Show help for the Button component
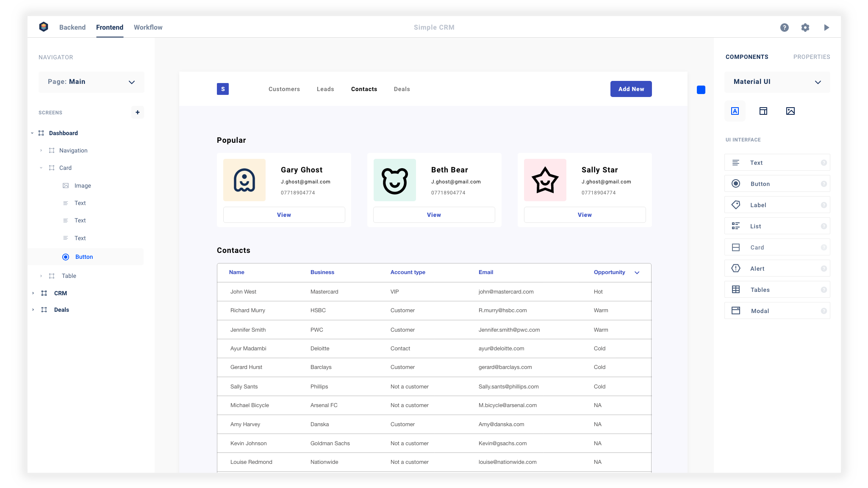This screenshot has height=488, width=868. coord(824,184)
